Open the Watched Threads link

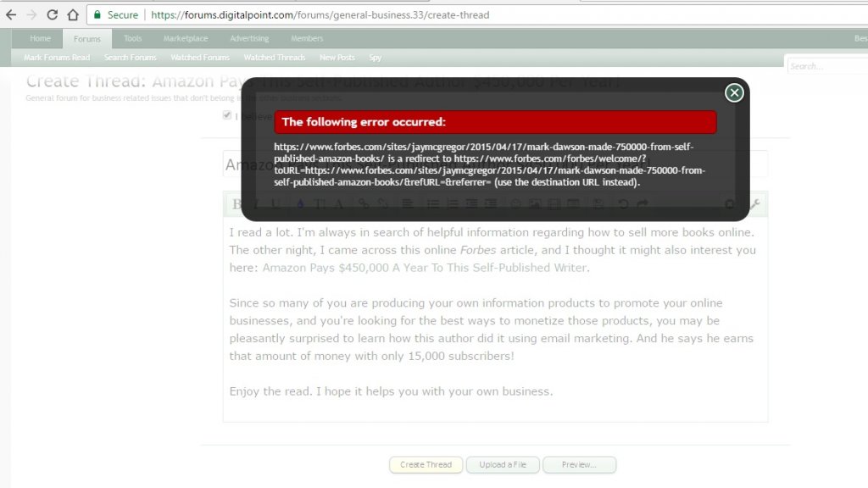click(x=274, y=58)
